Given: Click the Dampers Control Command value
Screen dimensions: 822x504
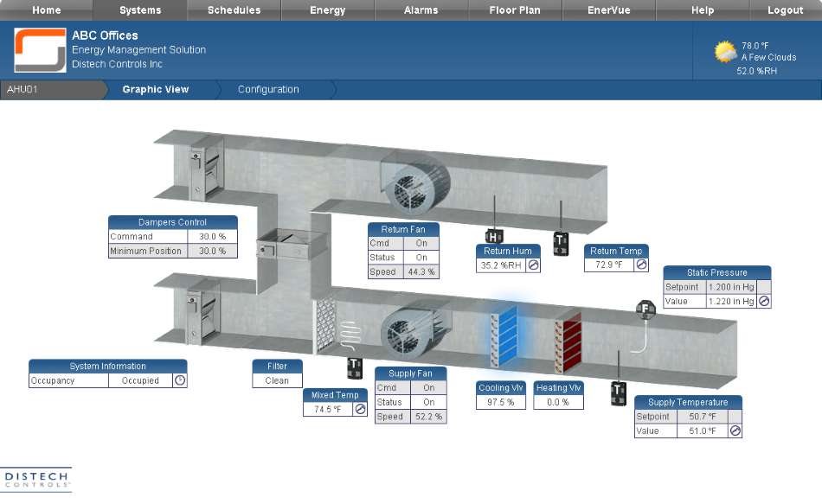Looking at the screenshot, I should pos(209,237).
